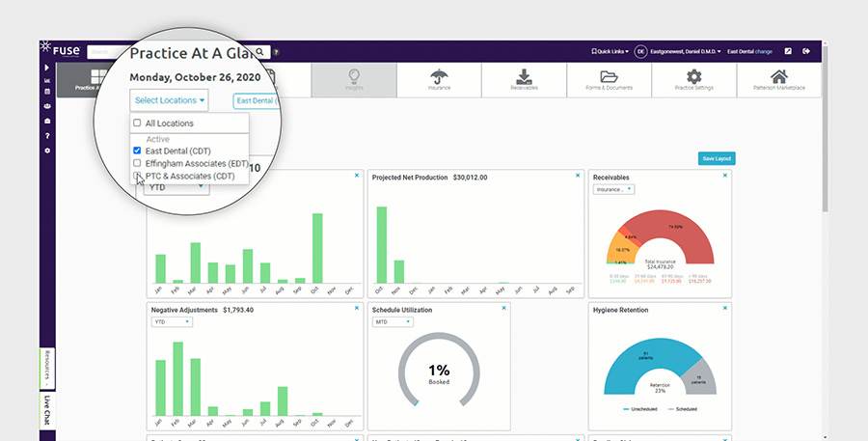The image size is (868, 441).
Task: Open the Resources side tab
Action: pos(47,369)
